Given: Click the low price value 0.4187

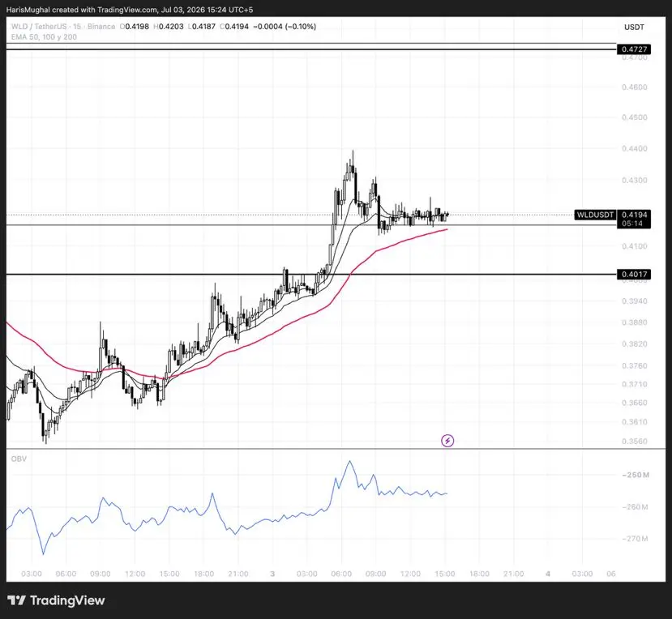Looking at the screenshot, I should coord(203,27).
